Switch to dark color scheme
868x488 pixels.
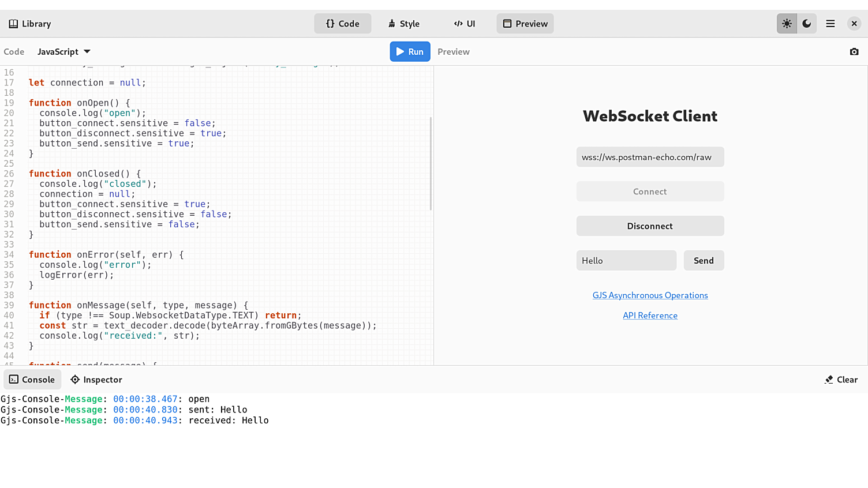(x=807, y=24)
